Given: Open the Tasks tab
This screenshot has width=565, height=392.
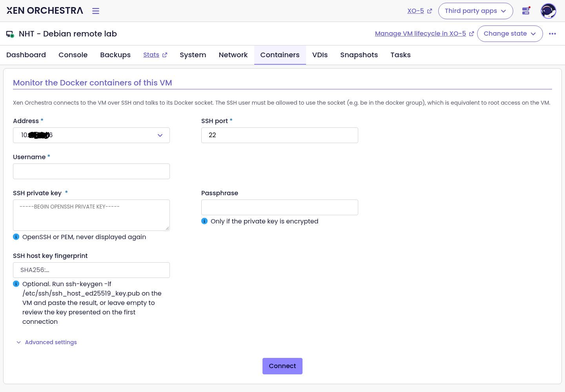Looking at the screenshot, I should (x=401, y=55).
